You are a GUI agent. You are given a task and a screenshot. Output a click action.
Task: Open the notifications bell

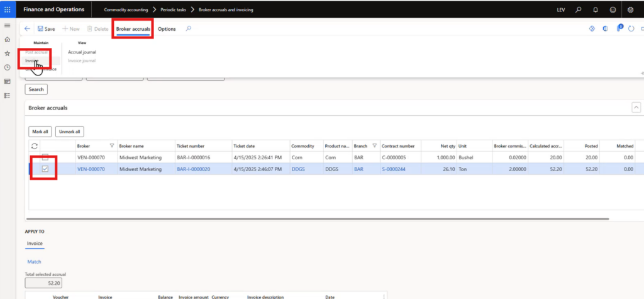click(x=596, y=9)
